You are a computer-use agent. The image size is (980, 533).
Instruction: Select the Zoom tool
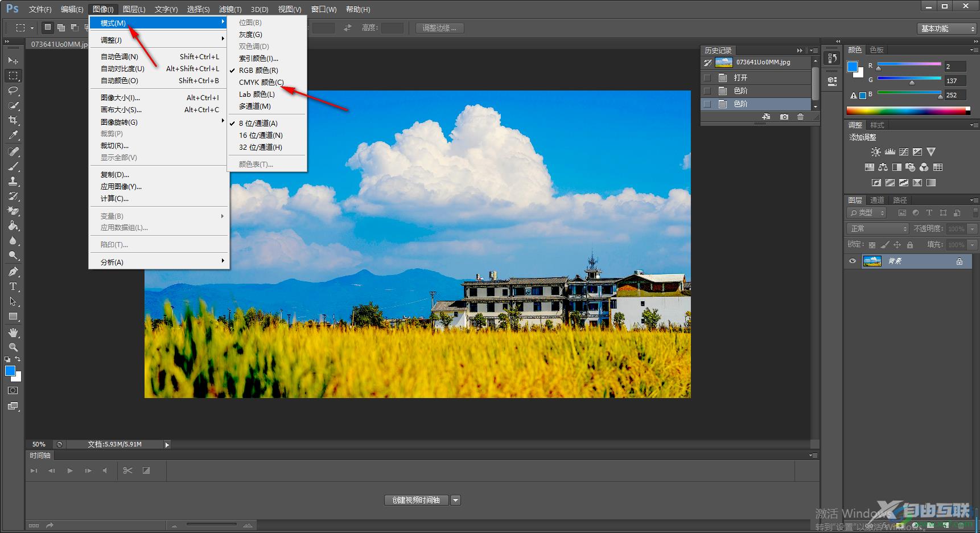tap(13, 347)
